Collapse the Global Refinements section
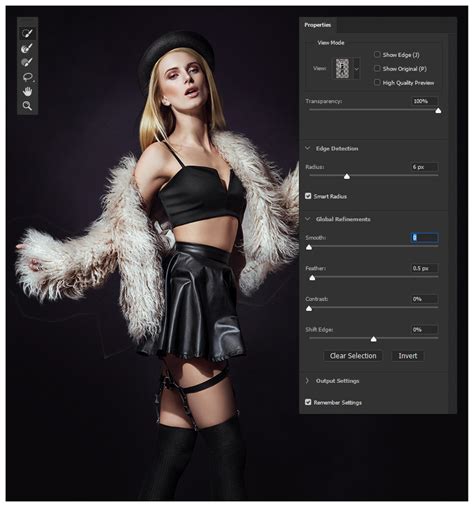Screen dimensions: 474x507 [x=308, y=219]
